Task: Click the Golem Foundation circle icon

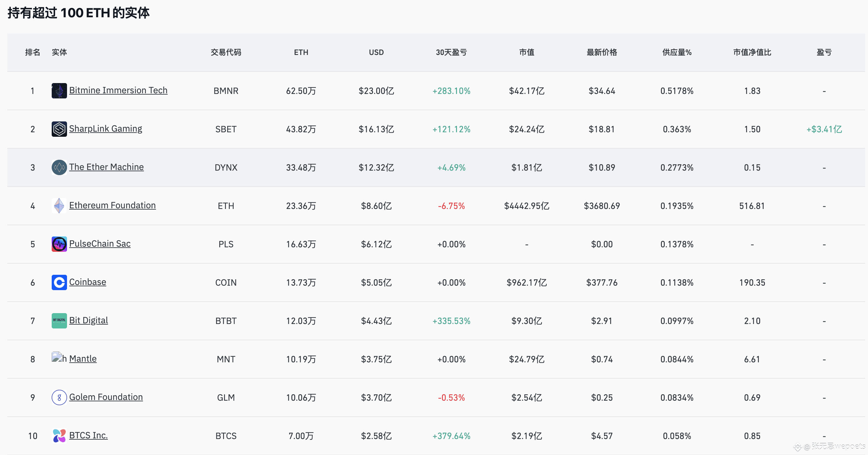Action: 59,398
